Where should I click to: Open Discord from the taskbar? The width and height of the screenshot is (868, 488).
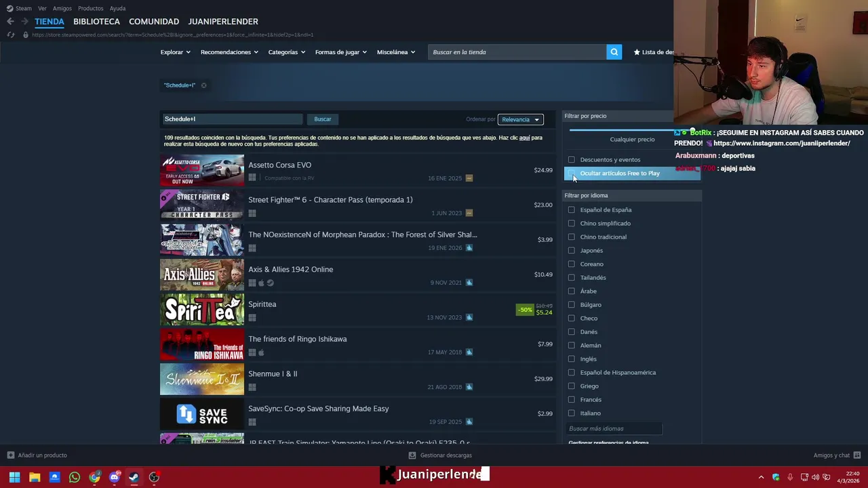(115, 477)
